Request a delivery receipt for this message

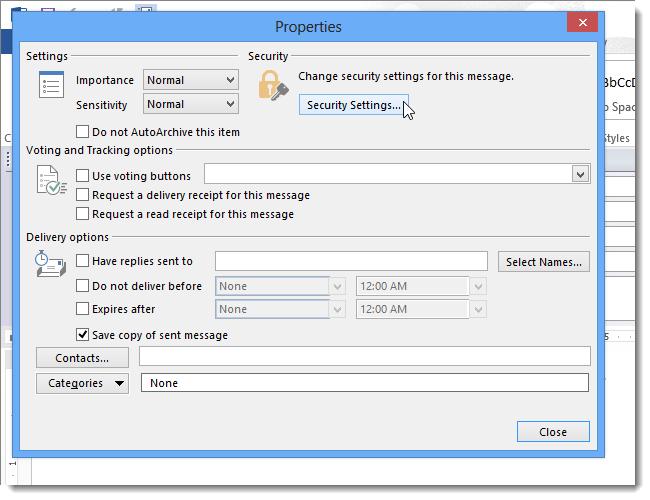pyautogui.click(x=82, y=195)
